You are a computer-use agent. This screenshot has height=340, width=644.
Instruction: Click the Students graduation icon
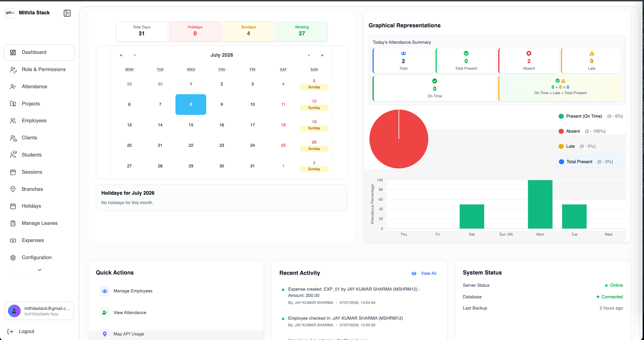tap(13, 155)
